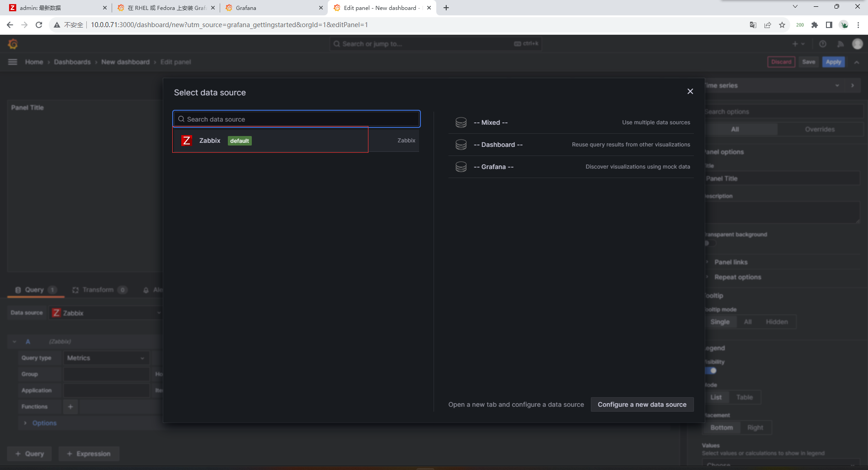Select the Overrides tab
Viewport: 868px width, 470px height.
820,129
